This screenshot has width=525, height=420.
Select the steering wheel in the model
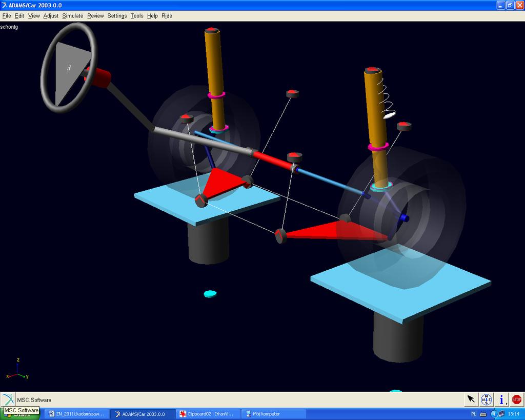pos(69,68)
